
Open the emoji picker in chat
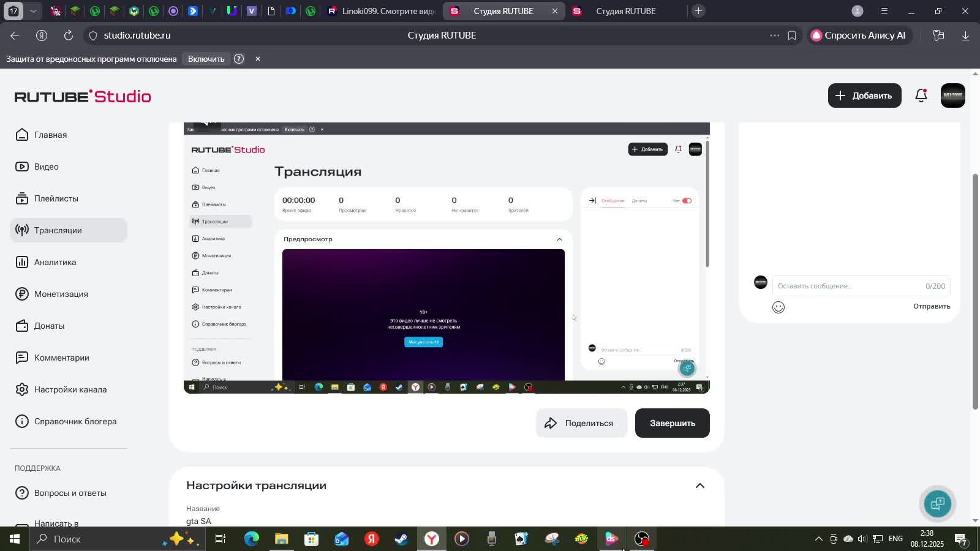[778, 307]
